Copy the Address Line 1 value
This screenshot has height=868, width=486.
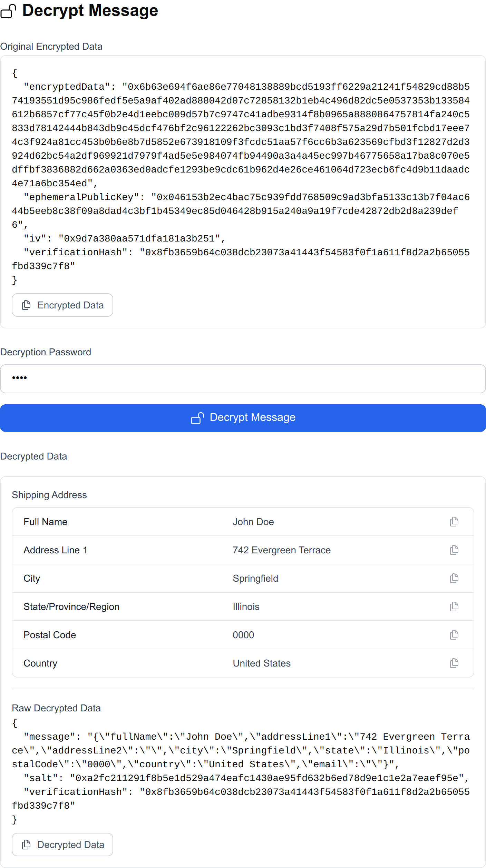[x=454, y=550]
